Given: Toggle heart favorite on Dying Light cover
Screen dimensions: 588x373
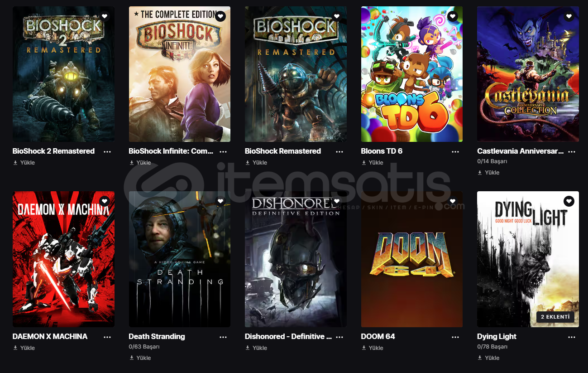Looking at the screenshot, I should coord(569,201).
